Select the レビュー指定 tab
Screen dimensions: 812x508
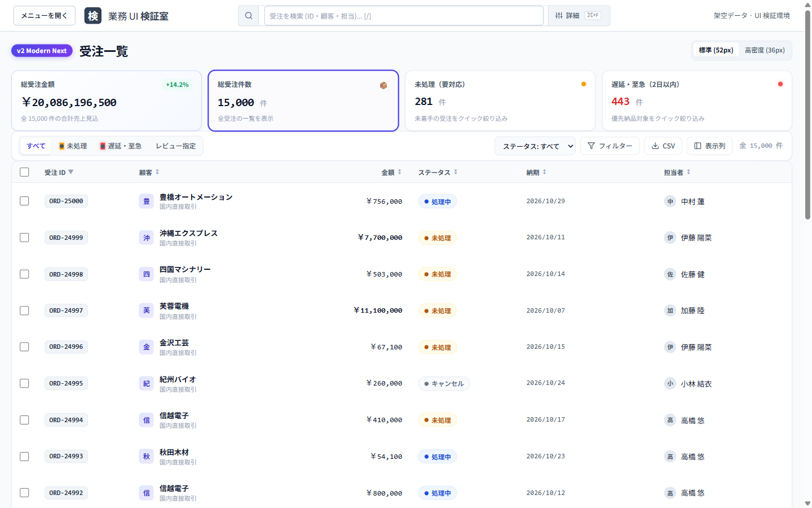176,146
